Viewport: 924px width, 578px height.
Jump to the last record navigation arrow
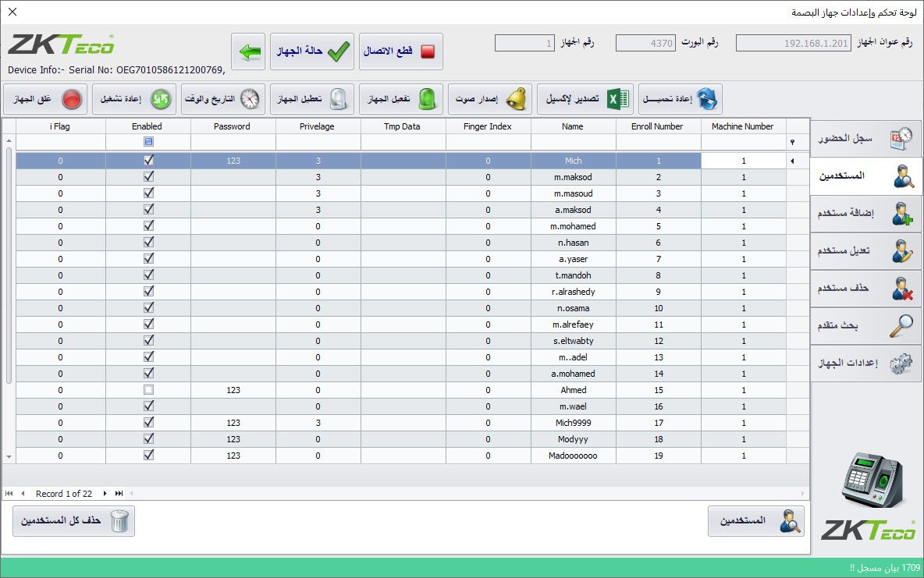(118, 493)
